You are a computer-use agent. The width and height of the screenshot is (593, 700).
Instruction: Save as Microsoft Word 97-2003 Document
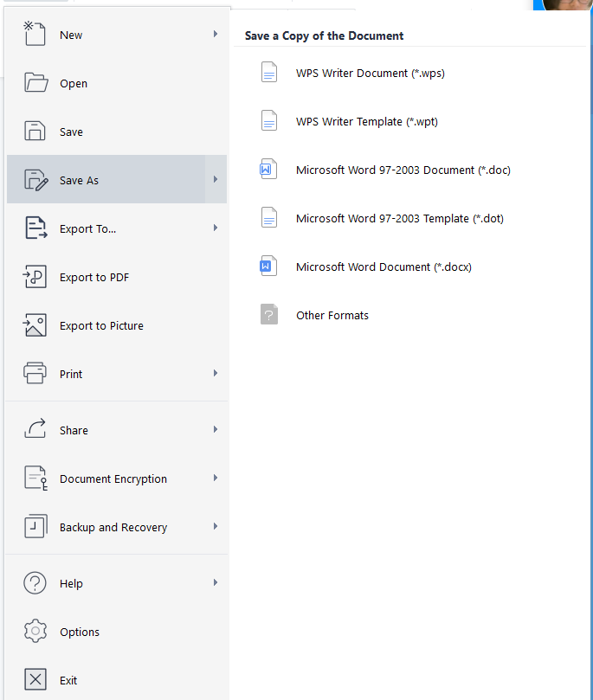click(x=403, y=170)
